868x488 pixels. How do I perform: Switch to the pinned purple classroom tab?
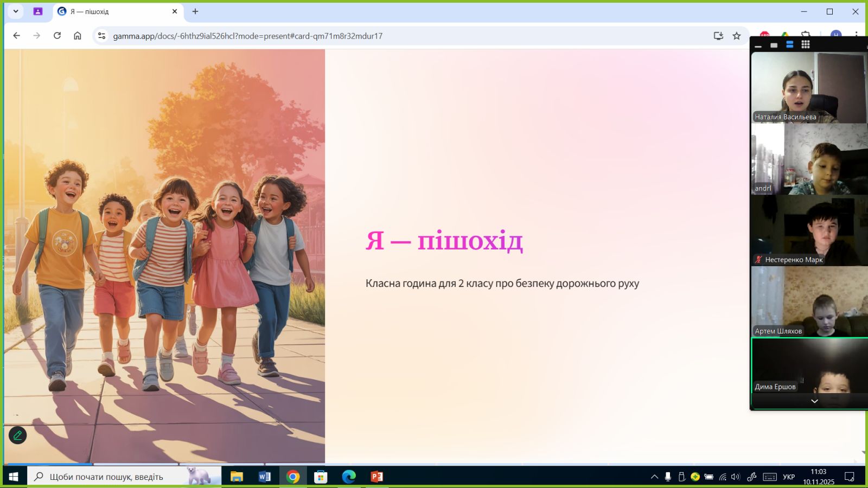tap(38, 11)
